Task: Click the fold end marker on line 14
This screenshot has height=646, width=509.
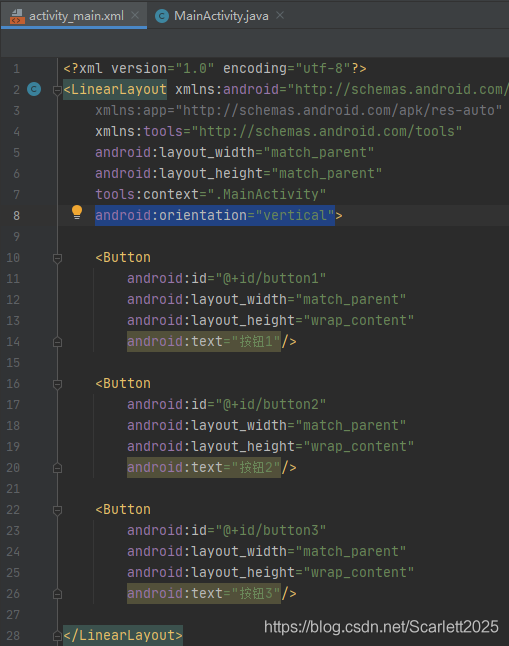Action: [x=57, y=342]
